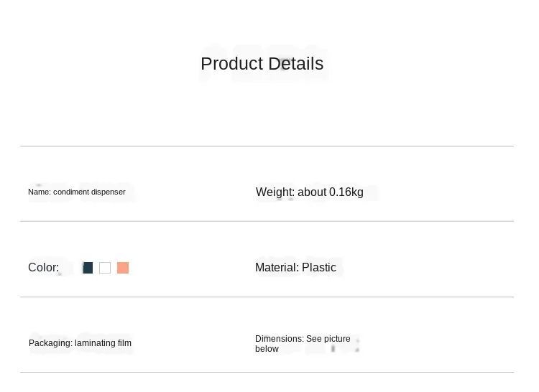The image size is (539, 392).
Task: Select the "0.16kg" weight value
Action: pyautogui.click(x=346, y=192)
